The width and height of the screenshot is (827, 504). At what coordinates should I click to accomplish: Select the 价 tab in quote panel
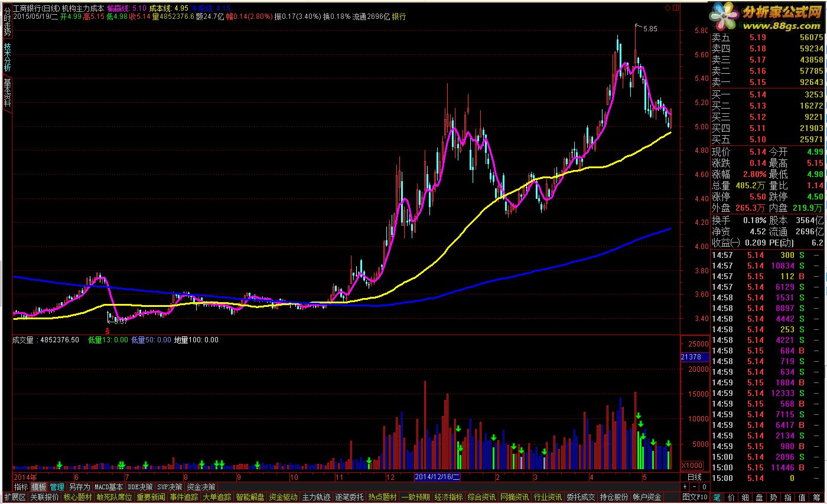[731, 497]
